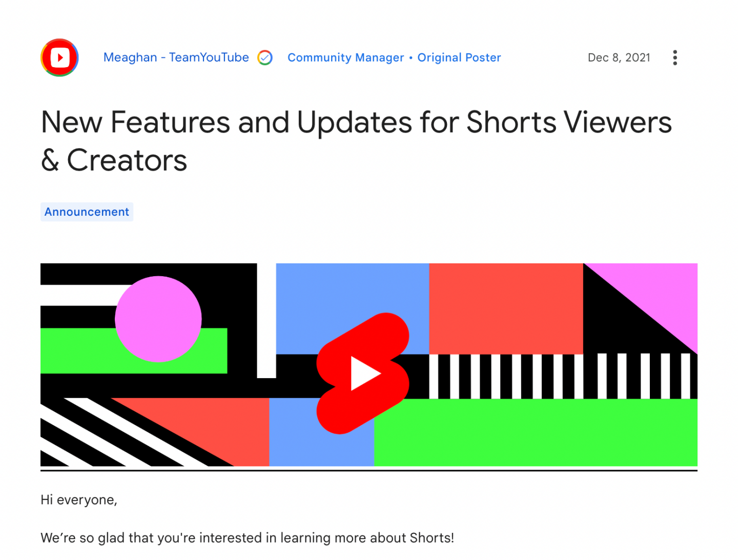The image size is (738, 560).
Task: Select the greeting text 'Hi everyone'
Action: coord(78,500)
